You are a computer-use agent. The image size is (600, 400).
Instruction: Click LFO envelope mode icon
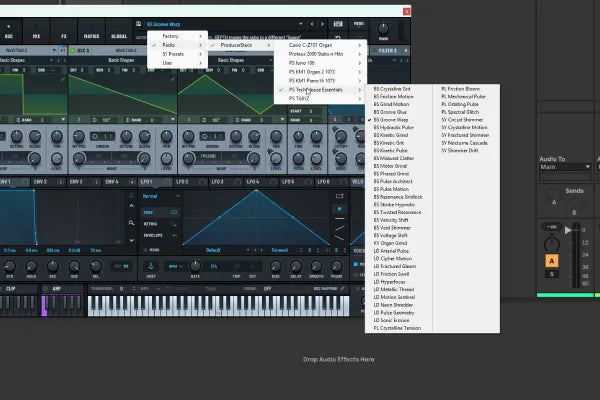tap(174, 235)
